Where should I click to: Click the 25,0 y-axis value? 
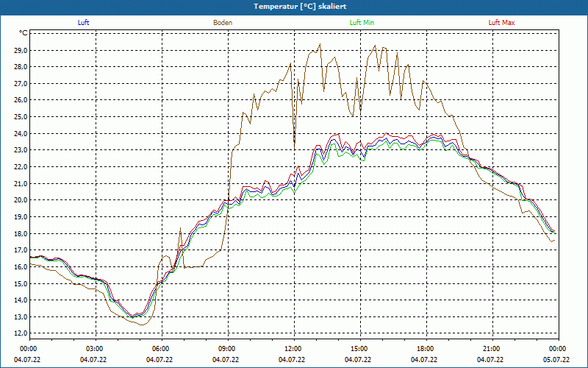pos(21,117)
